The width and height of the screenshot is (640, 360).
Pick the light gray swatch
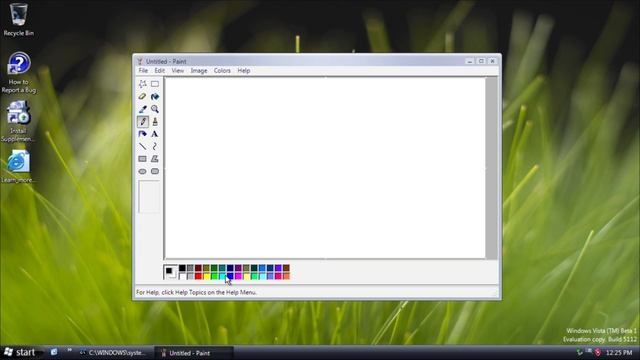tap(190, 276)
